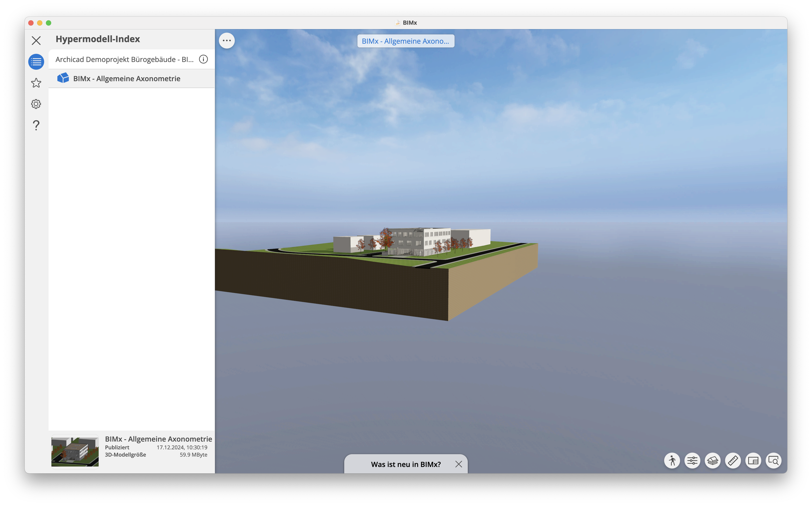This screenshot has height=506, width=812.
Task: Open the help question mark icon
Action: [x=36, y=125]
